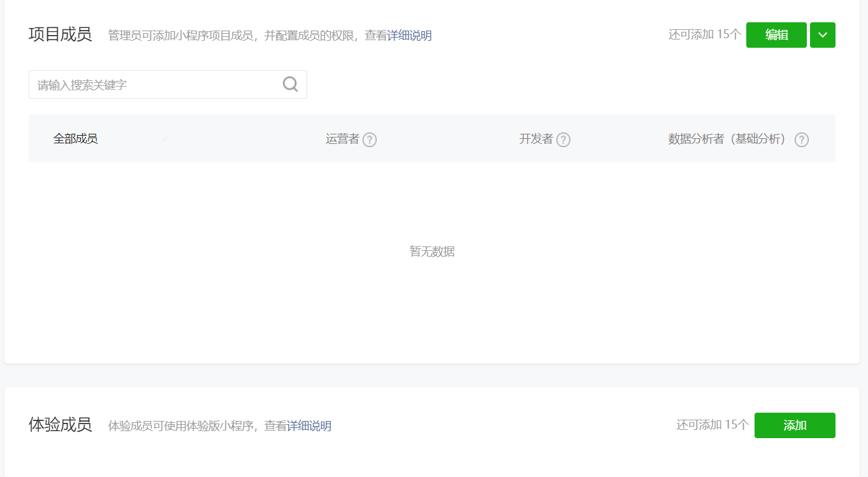This screenshot has width=868, height=477.
Task: View help info for 开发者 role
Action: pos(564,139)
